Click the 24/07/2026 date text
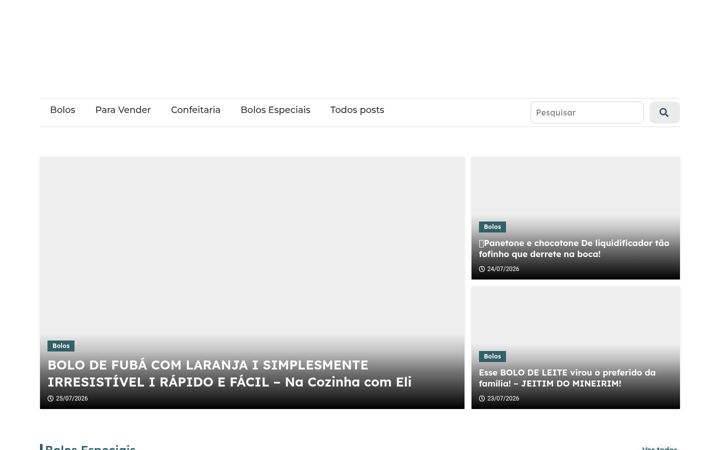Screen dimensions: 720x450 (x=503, y=269)
